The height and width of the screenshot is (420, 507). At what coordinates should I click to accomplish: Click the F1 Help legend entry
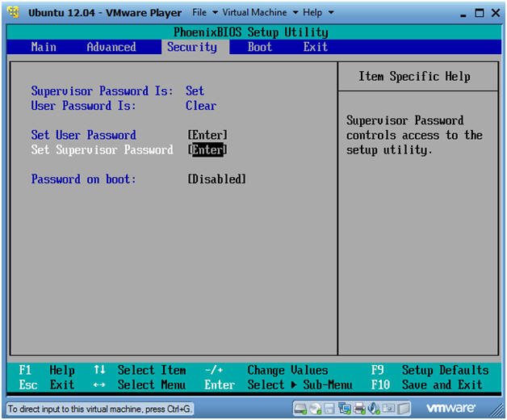[47, 370]
